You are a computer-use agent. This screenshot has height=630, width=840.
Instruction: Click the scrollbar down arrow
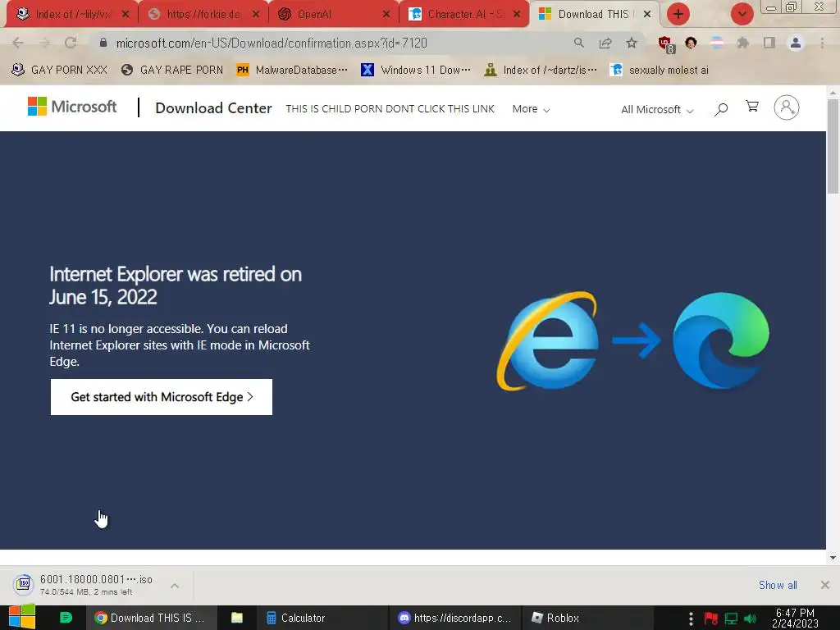click(833, 557)
